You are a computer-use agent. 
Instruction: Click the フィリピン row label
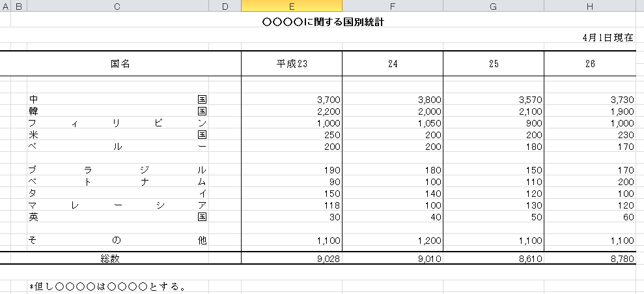[x=117, y=123]
